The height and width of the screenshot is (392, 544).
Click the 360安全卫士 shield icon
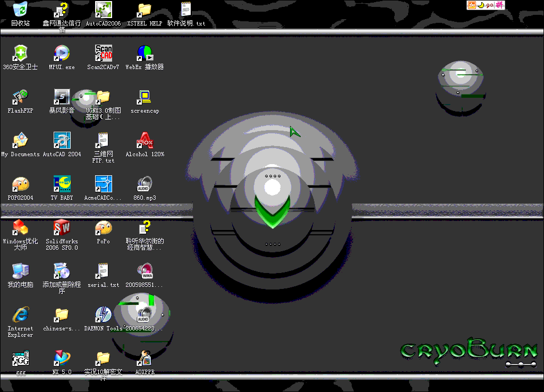21,53
